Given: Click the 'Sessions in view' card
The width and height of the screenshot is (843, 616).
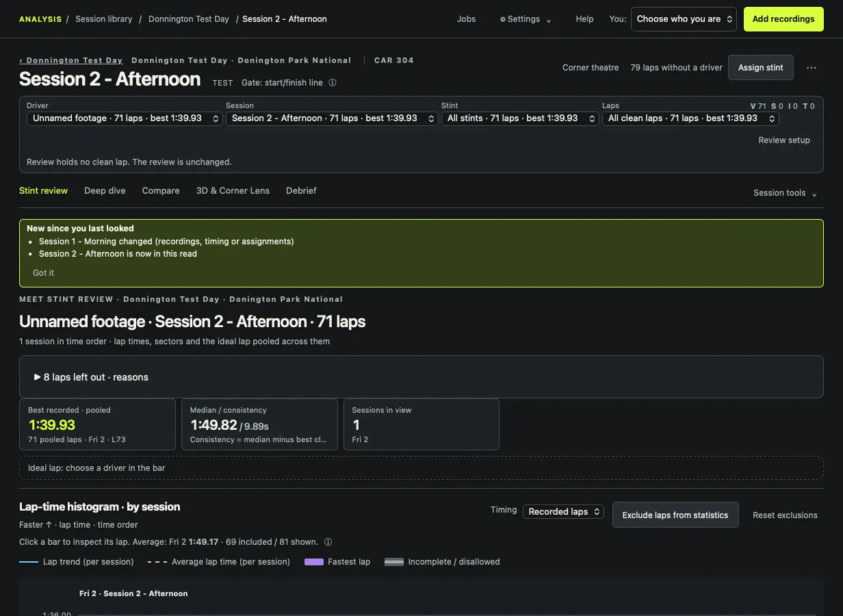Looking at the screenshot, I should point(421,424).
